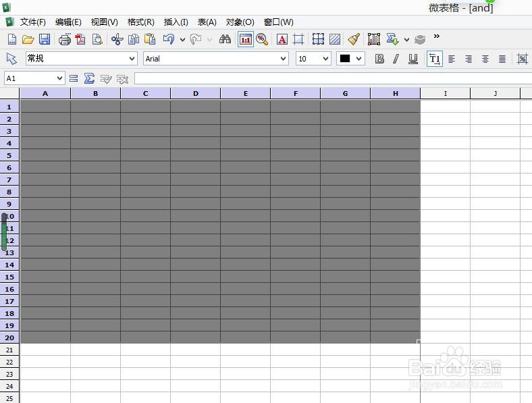The width and height of the screenshot is (532, 403).
Task: Open the 插入(I) menu
Action: point(176,22)
